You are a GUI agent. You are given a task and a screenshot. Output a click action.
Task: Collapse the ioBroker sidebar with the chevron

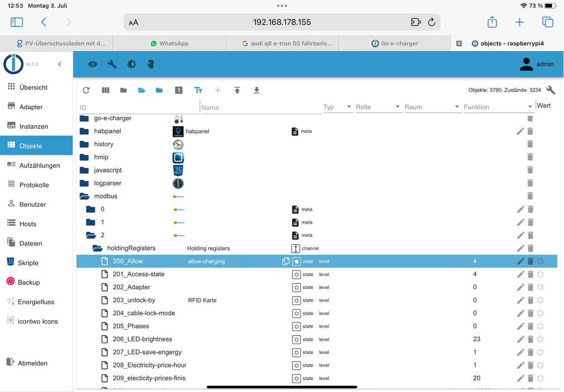(60, 64)
